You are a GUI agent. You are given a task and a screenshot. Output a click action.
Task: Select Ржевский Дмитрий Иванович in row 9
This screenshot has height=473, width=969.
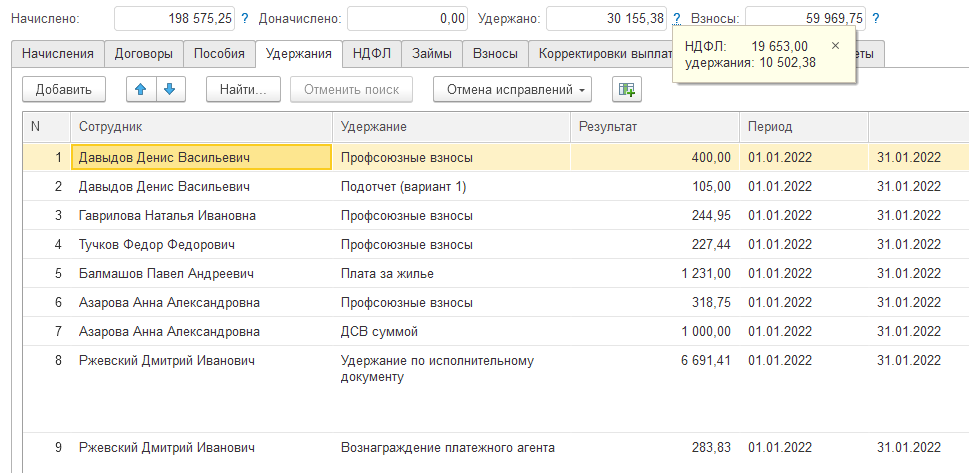click(201, 448)
